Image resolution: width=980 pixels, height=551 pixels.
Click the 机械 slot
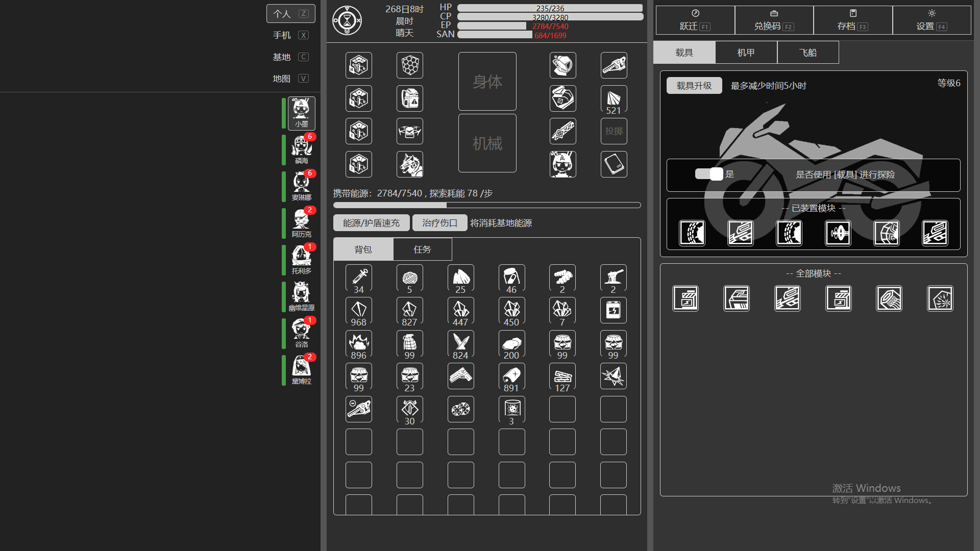click(487, 143)
